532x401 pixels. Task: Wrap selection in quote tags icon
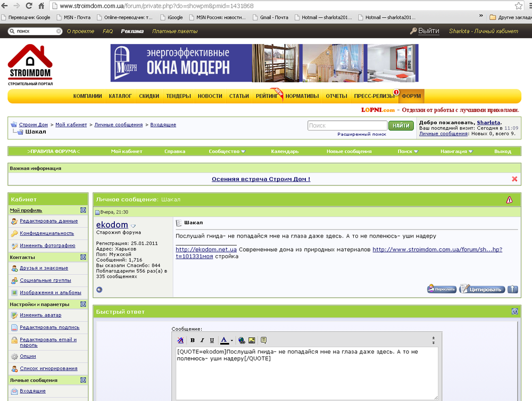(x=264, y=340)
